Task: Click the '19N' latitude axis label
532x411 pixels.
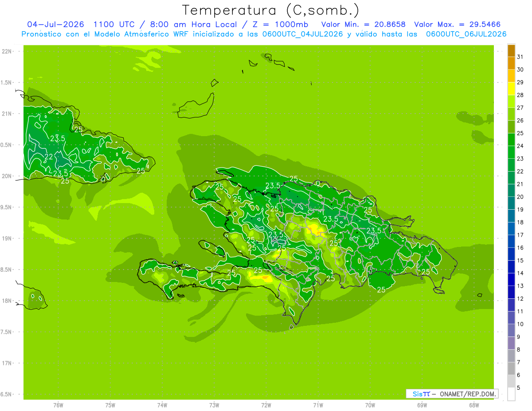Action: point(6,239)
